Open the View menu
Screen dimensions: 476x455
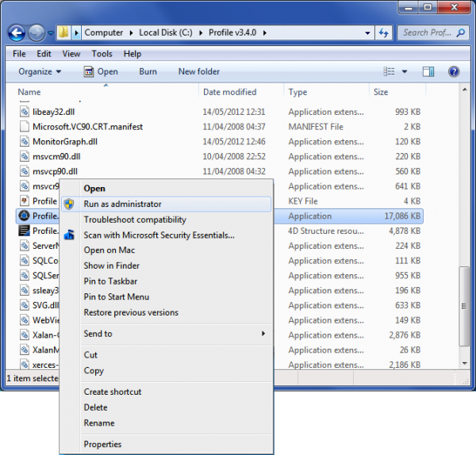[x=71, y=54]
